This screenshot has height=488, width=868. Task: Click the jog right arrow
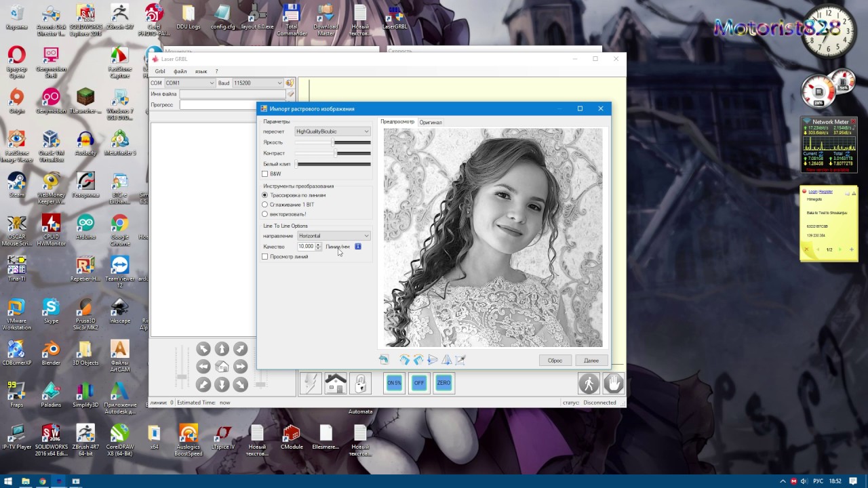pyautogui.click(x=240, y=367)
